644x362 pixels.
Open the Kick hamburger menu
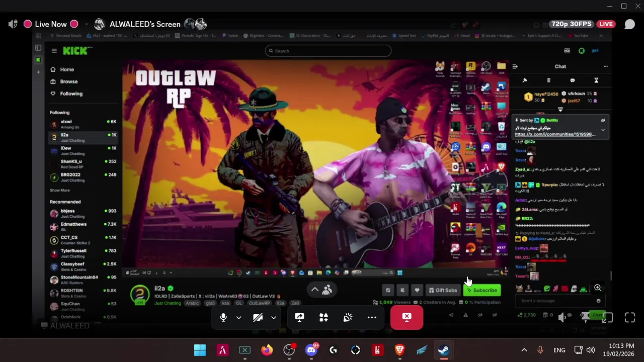[54, 51]
